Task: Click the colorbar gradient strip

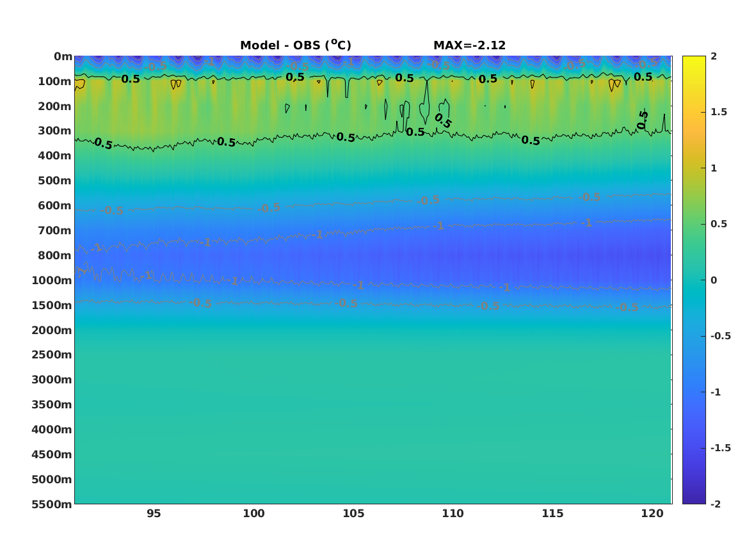Action: (x=694, y=280)
